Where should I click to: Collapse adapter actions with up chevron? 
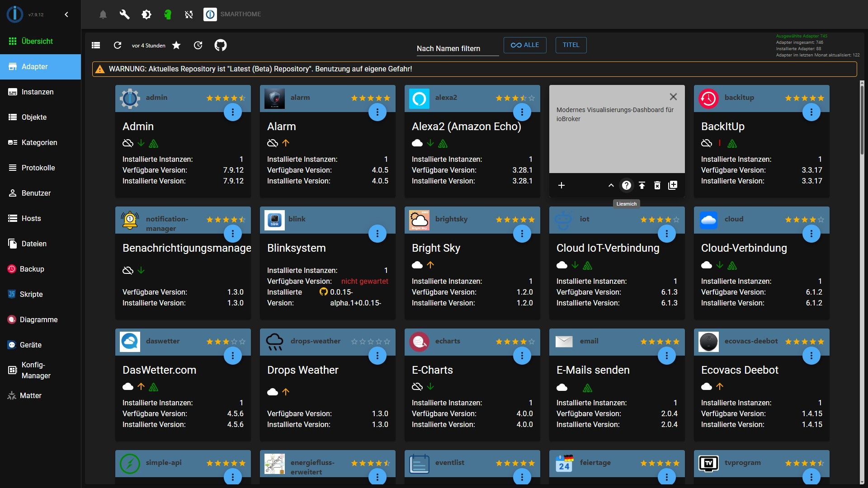[611, 185]
